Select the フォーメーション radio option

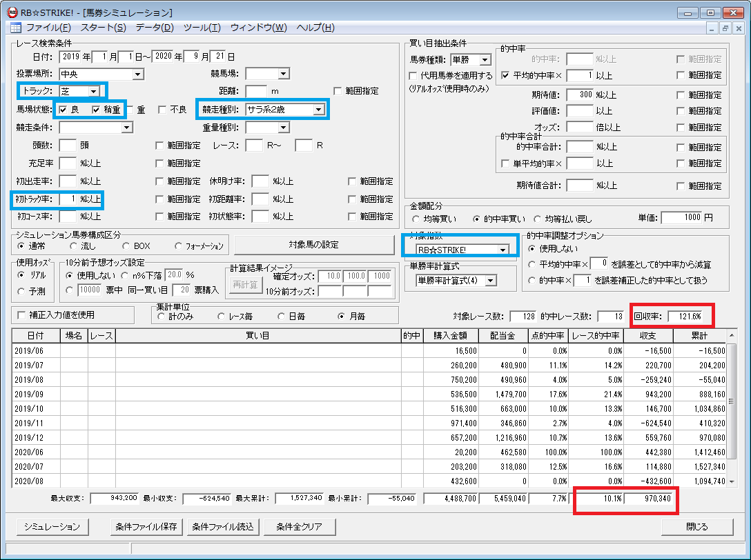coord(178,246)
